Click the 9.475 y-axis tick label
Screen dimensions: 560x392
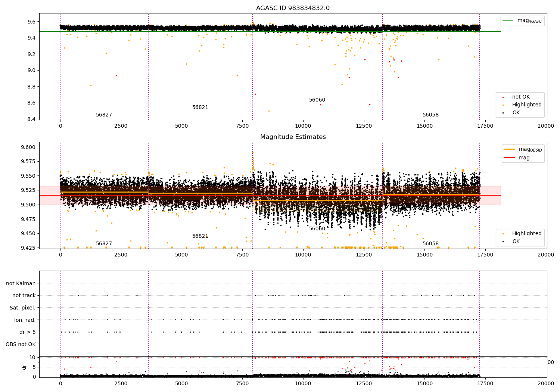click(29, 219)
